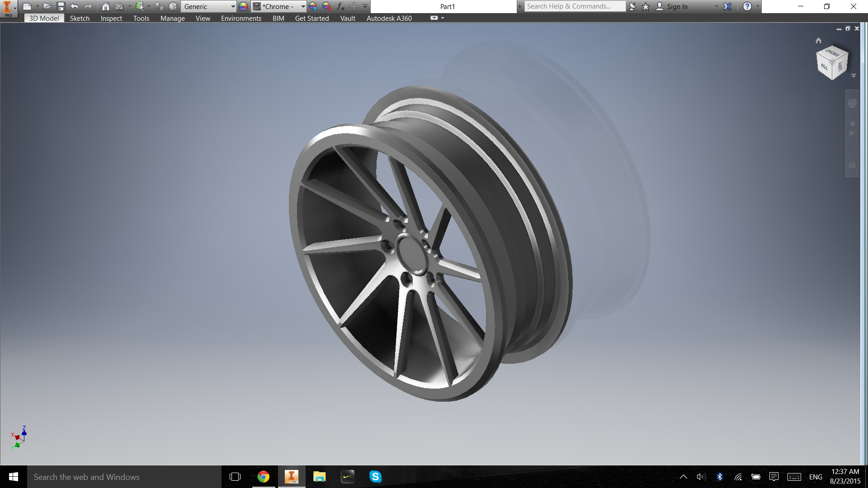Switch to the Sketch tab
Viewport: 868px width, 488px height.
(80, 19)
